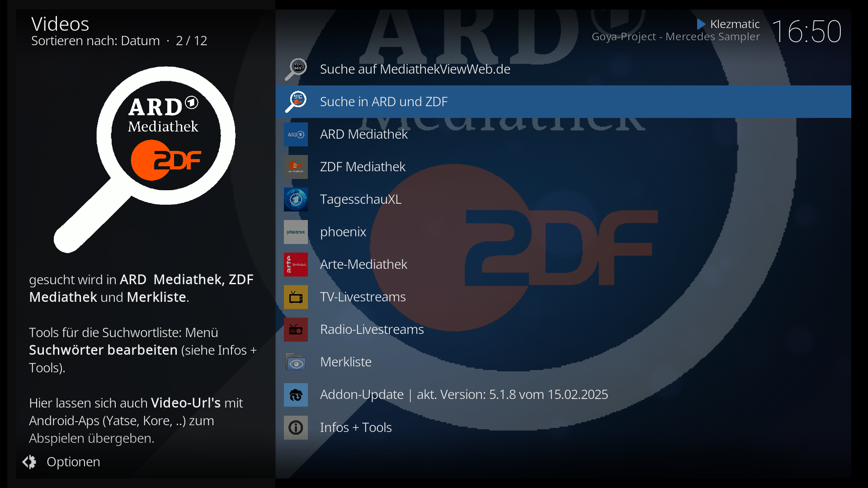868x488 pixels.
Task: Open the TV-Livestreams entry
Action: [563, 297]
